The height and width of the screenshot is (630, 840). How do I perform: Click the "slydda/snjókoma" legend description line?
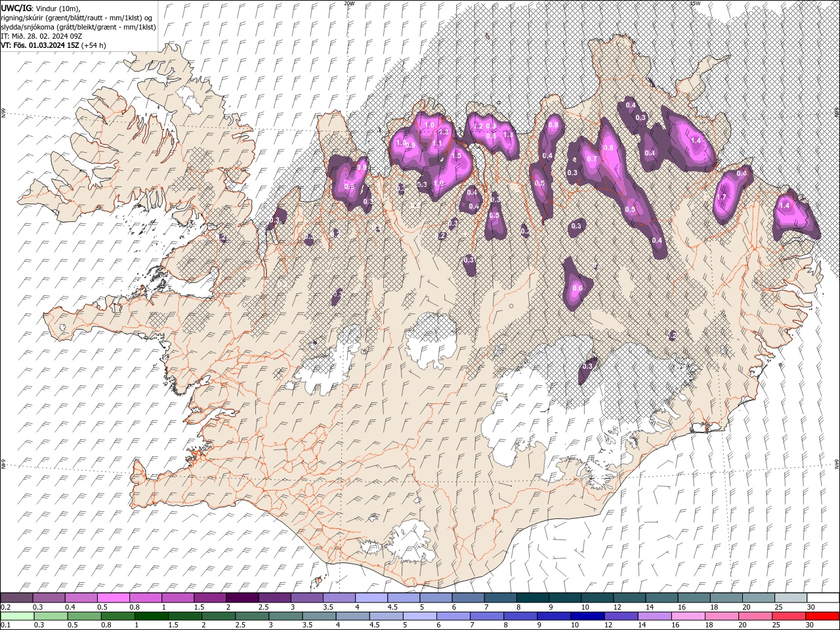pyautogui.click(x=77, y=27)
